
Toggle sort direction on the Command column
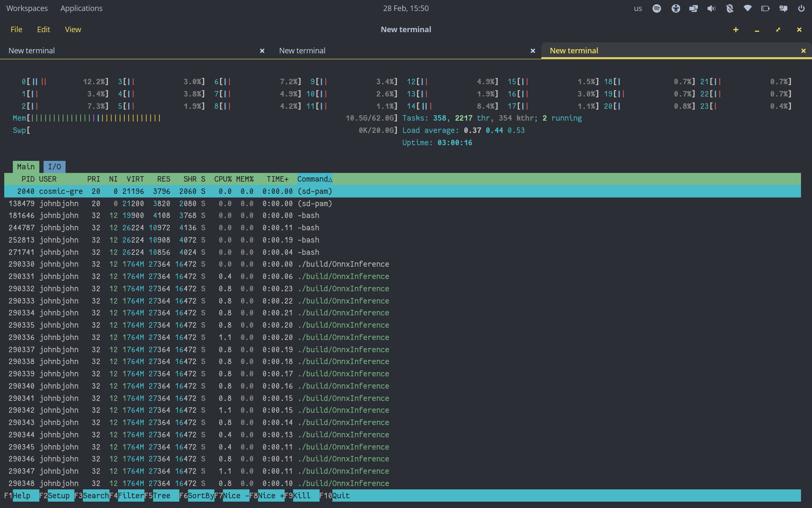[x=314, y=179]
